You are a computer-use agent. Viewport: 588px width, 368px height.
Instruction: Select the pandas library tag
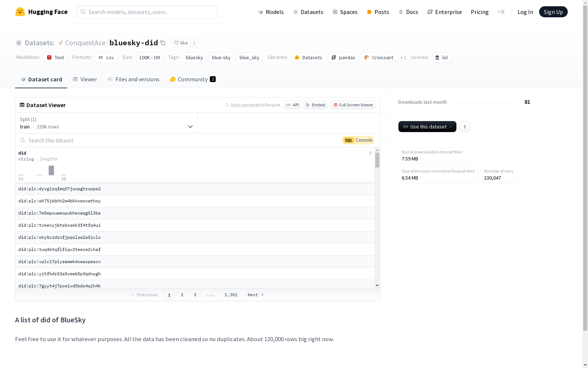(x=343, y=57)
